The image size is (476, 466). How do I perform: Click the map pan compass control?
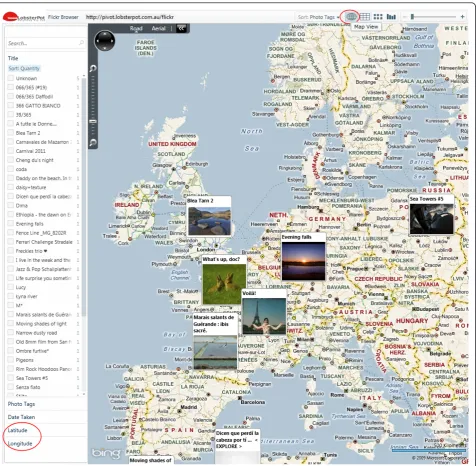coord(105,41)
